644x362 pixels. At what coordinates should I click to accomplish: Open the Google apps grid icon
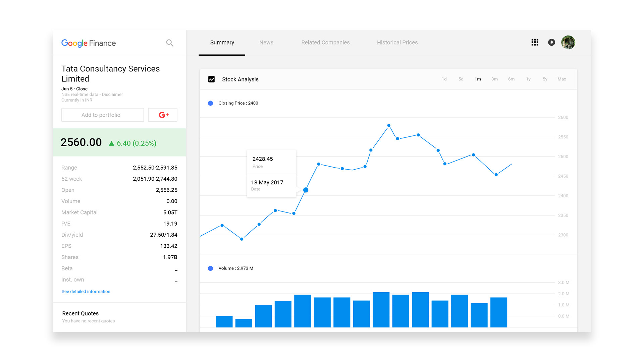(x=535, y=42)
